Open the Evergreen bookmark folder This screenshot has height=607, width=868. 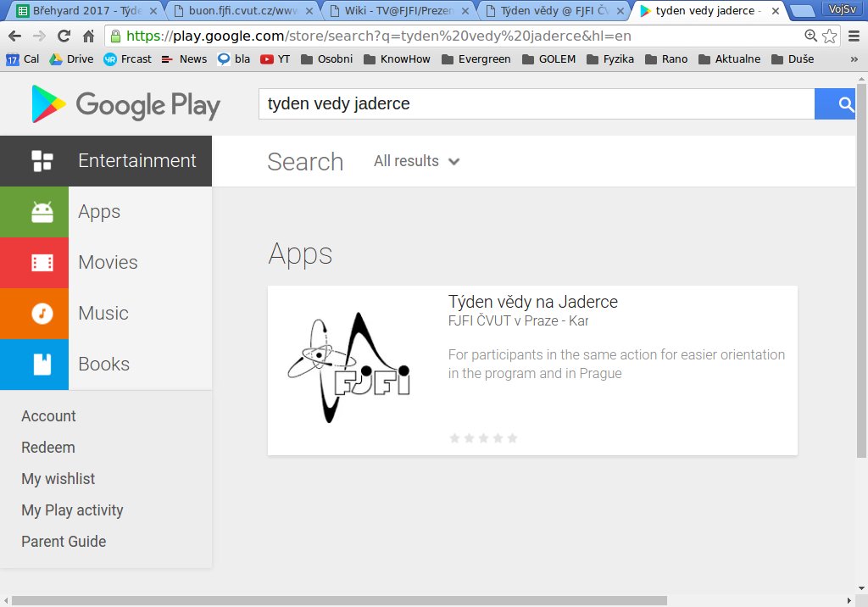tap(476, 58)
